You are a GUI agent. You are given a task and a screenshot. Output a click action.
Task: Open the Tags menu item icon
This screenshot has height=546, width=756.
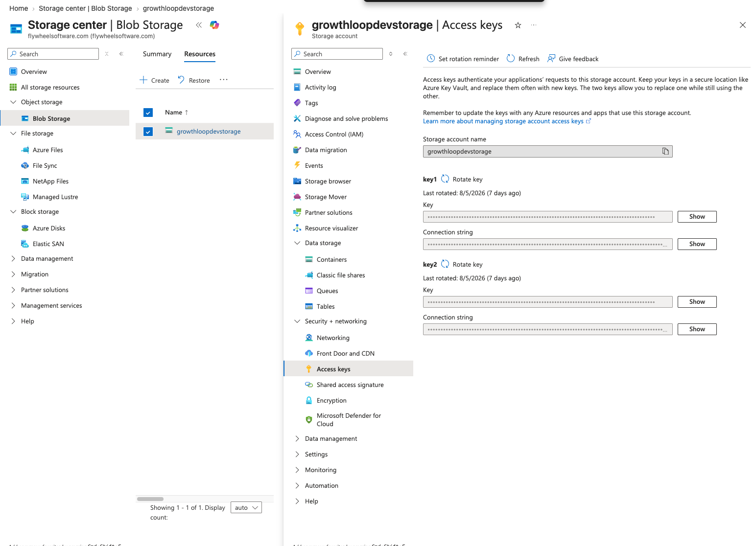297,103
